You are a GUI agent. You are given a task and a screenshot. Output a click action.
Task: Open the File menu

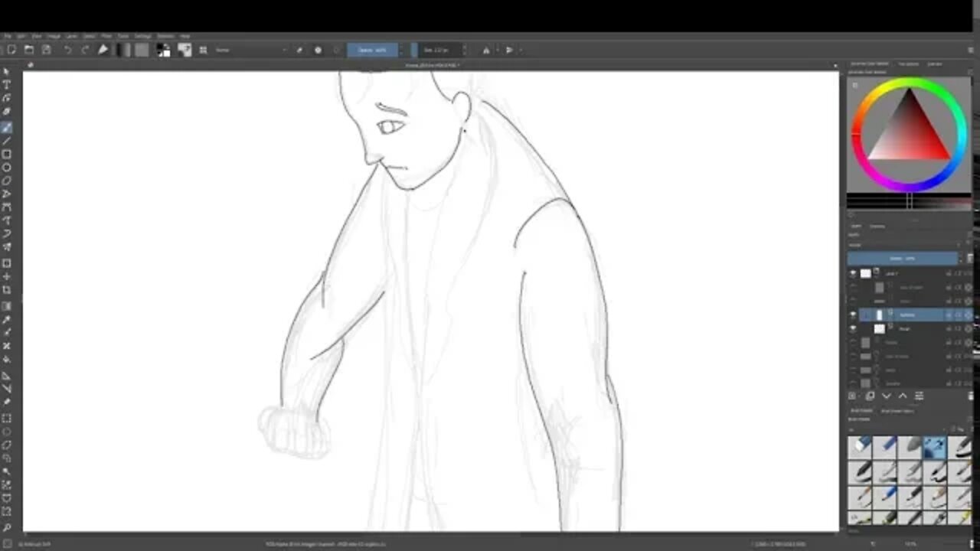[8, 36]
